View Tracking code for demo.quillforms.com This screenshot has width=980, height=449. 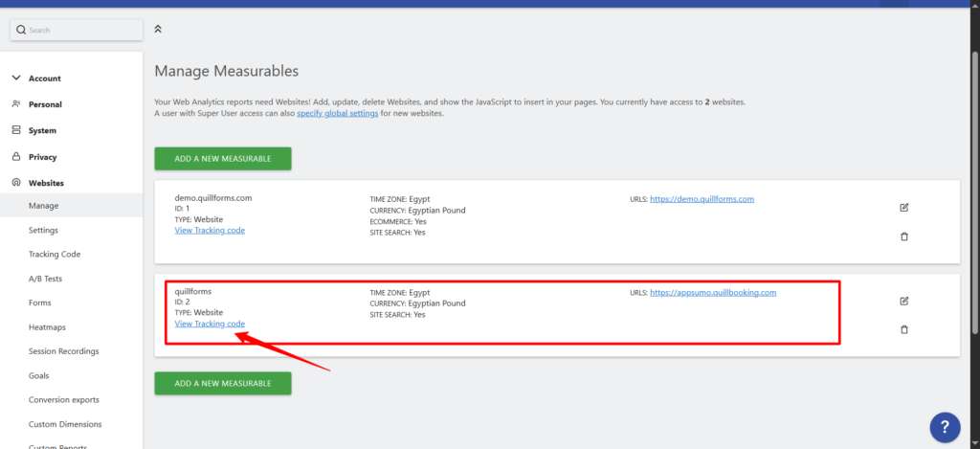point(210,230)
